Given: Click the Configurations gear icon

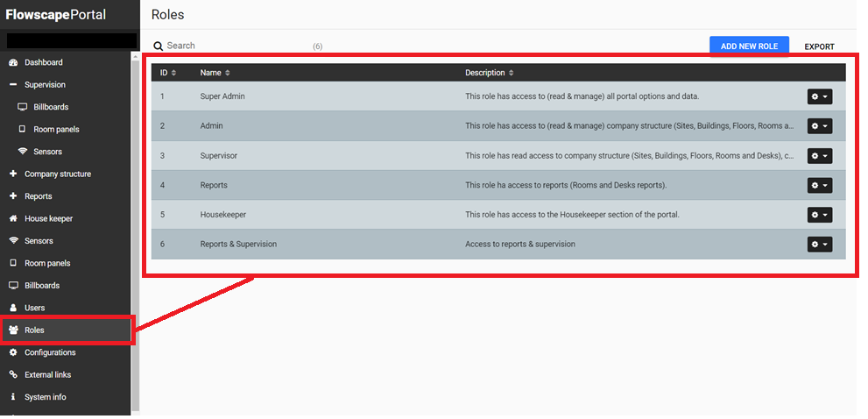Looking at the screenshot, I should coord(14,352).
